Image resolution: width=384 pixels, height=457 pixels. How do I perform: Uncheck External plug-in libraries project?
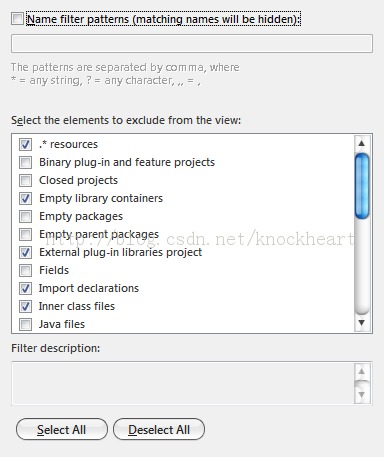tap(25, 253)
